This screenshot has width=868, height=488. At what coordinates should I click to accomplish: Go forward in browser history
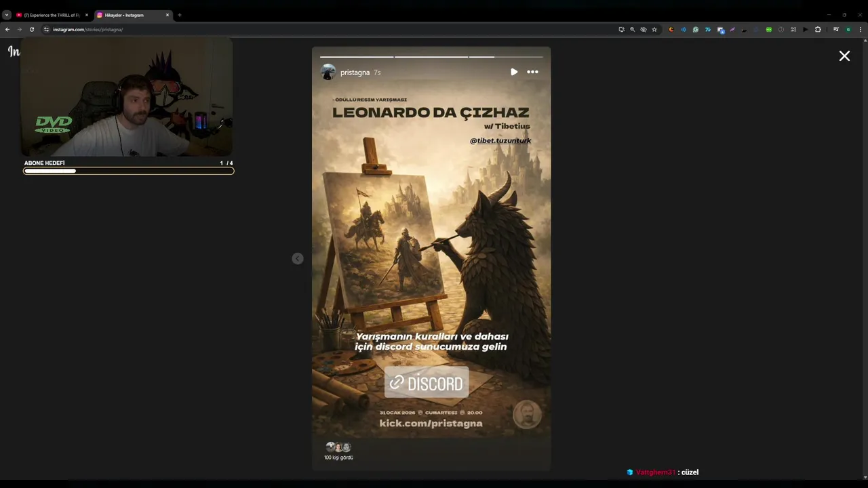click(x=20, y=30)
